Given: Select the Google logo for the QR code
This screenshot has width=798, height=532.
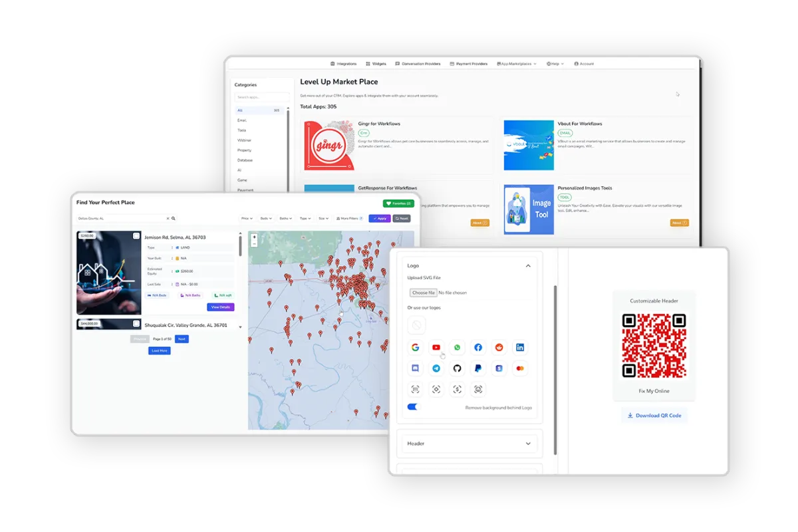Looking at the screenshot, I should 416,347.
